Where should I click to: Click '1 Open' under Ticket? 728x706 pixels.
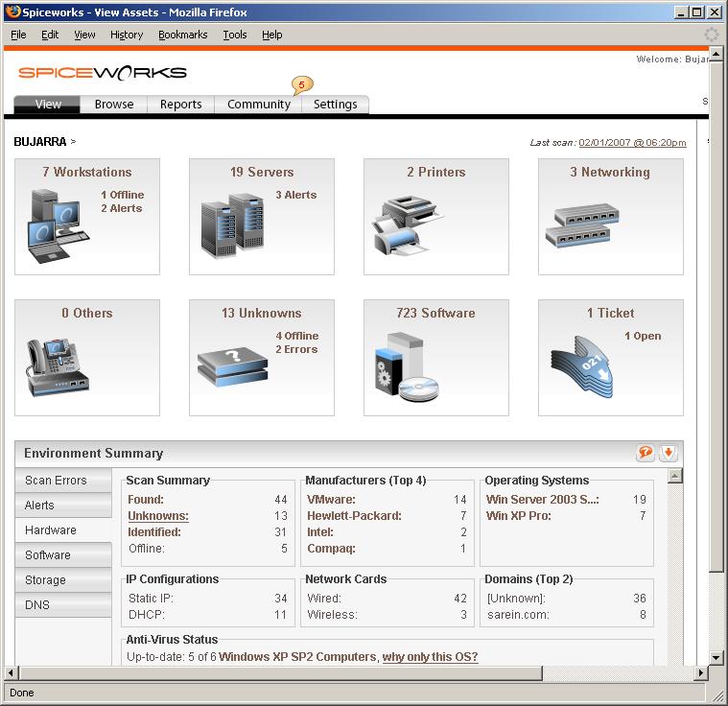(643, 336)
